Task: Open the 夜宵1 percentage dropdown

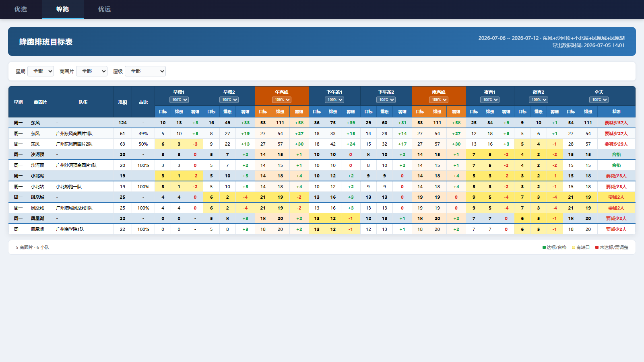Action: [490, 100]
